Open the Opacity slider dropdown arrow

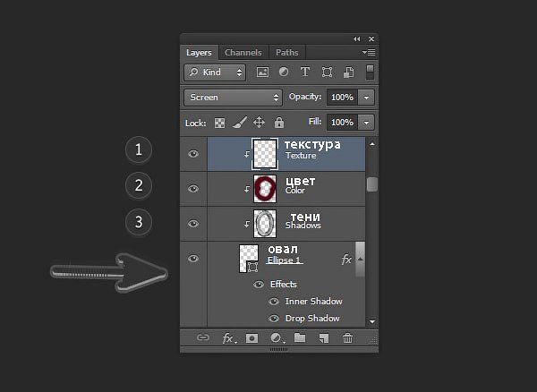[366, 98]
